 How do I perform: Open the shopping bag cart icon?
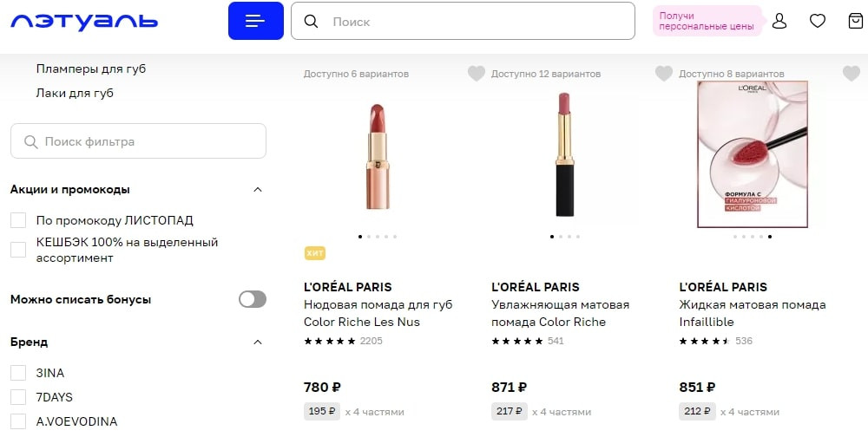coord(855,21)
